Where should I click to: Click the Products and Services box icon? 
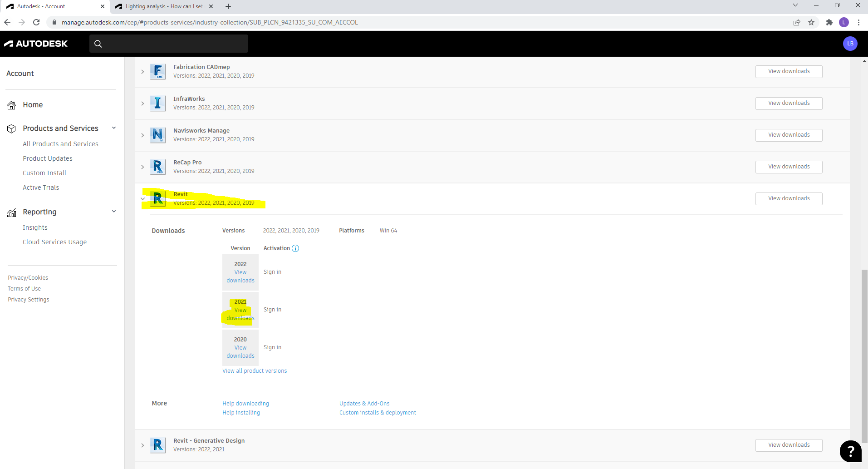[x=11, y=128]
